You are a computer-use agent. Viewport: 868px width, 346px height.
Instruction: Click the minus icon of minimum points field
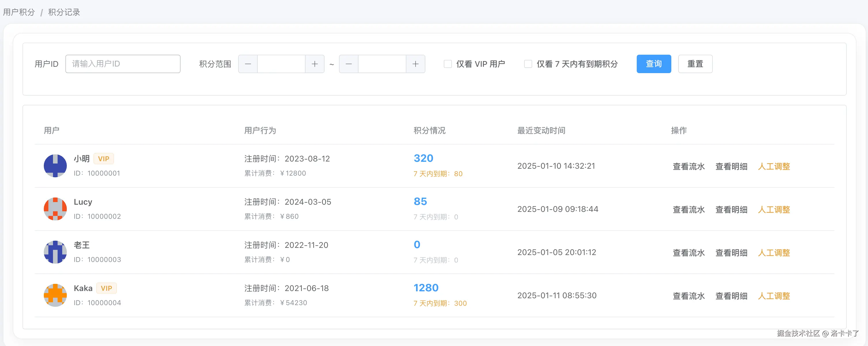(x=248, y=64)
